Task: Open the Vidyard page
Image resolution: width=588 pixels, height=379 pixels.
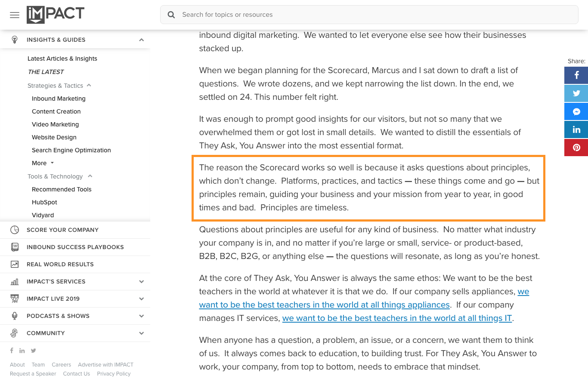Action: click(43, 215)
